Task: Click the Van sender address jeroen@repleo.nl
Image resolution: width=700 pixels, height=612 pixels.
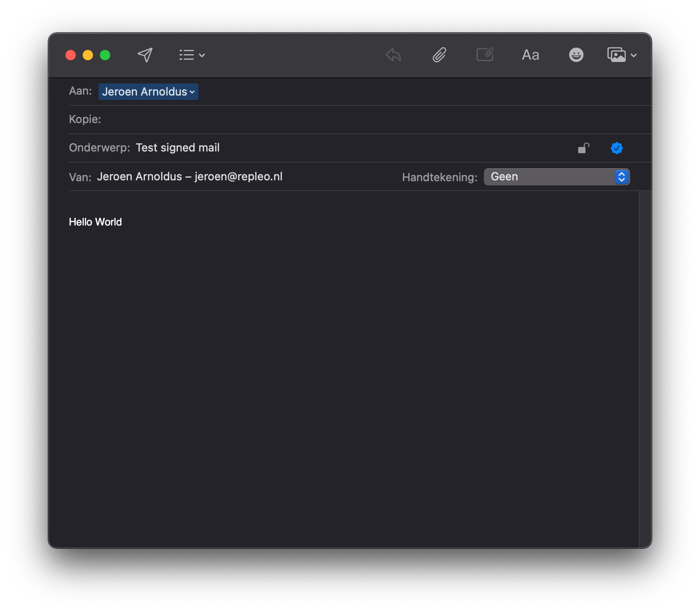Action: click(x=238, y=176)
